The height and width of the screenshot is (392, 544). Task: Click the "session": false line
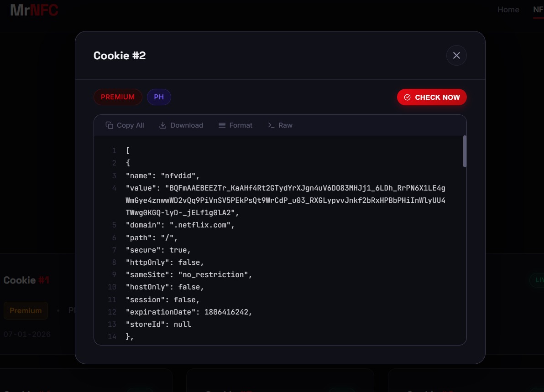[x=162, y=299]
